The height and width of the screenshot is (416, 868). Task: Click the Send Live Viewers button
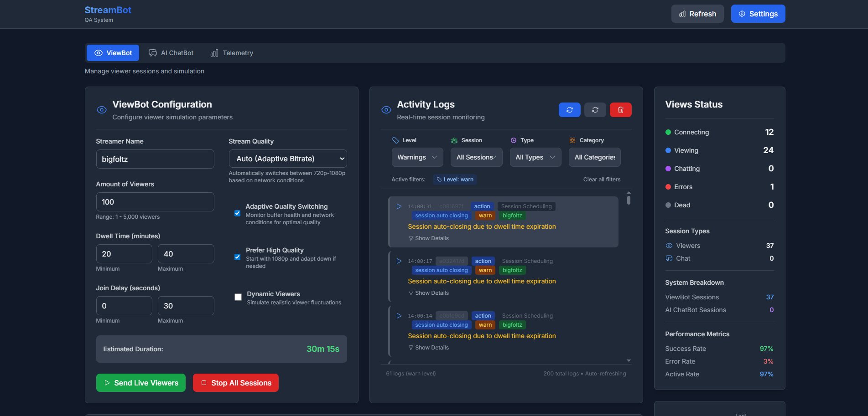coord(141,383)
